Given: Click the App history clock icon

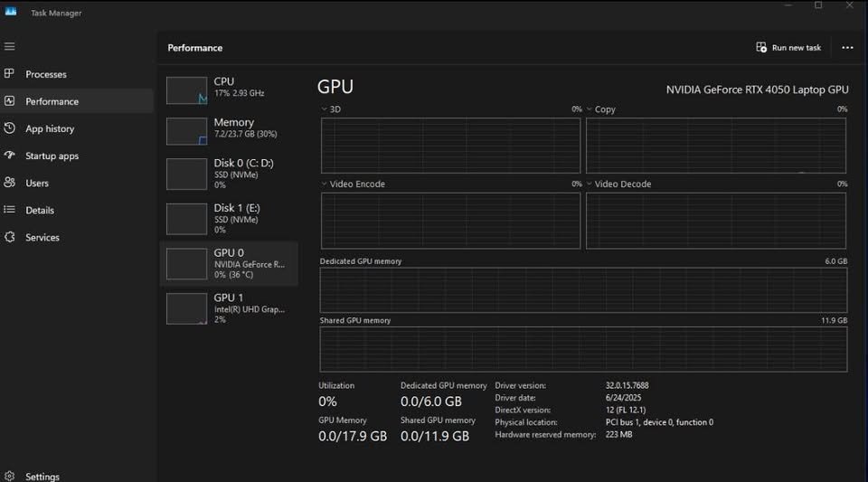Looking at the screenshot, I should (x=9, y=128).
